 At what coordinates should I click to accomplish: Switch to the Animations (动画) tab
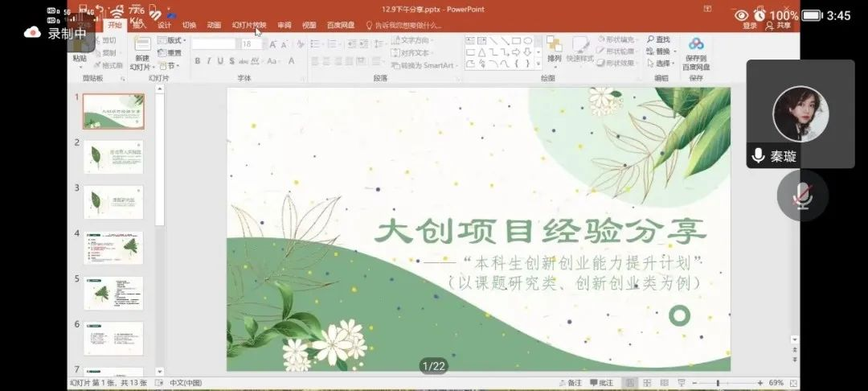click(x=214, y=25)
